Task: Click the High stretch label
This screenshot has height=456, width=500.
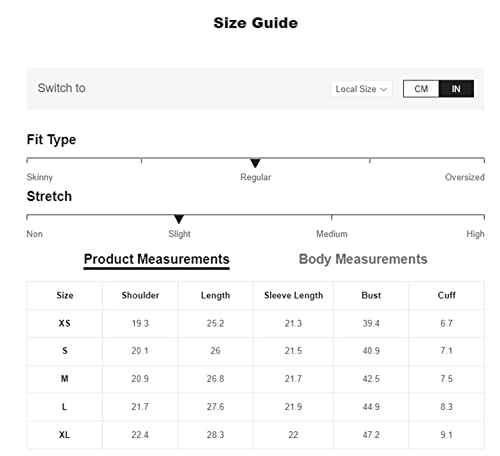Action: pyautogui.click(x=475, y=234)
